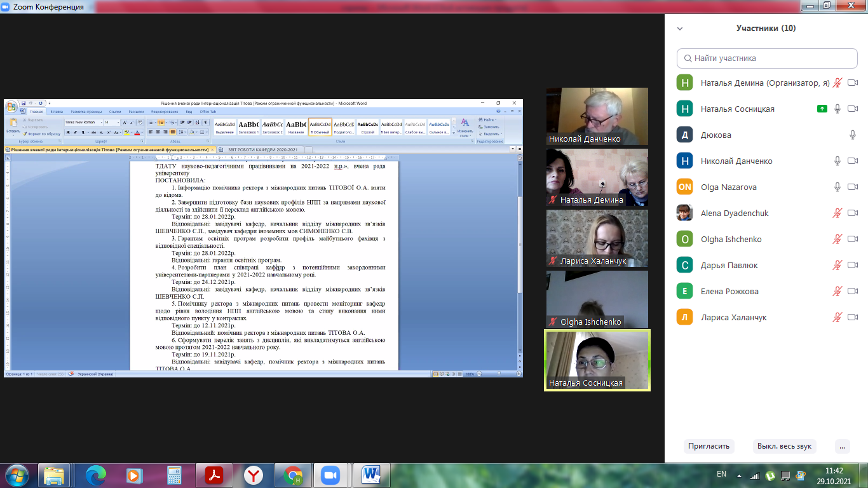Apply the Заголовок 1 style
Image resolution: width=868 pixels, height=488 pixels.
tap(248, 126)
